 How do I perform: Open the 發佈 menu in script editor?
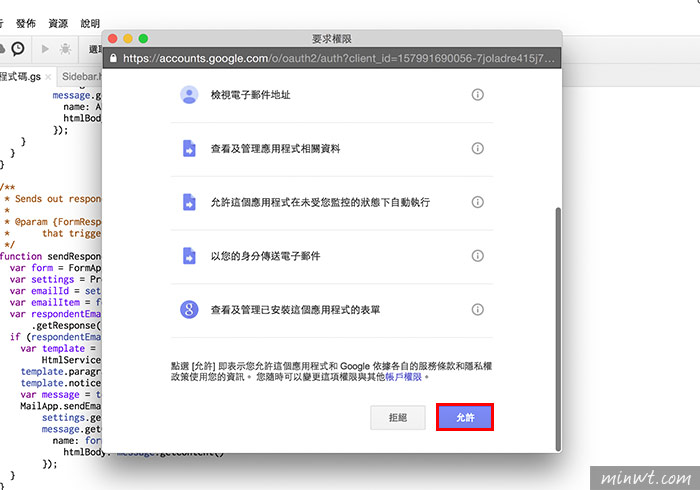click(x=25, y=23)
